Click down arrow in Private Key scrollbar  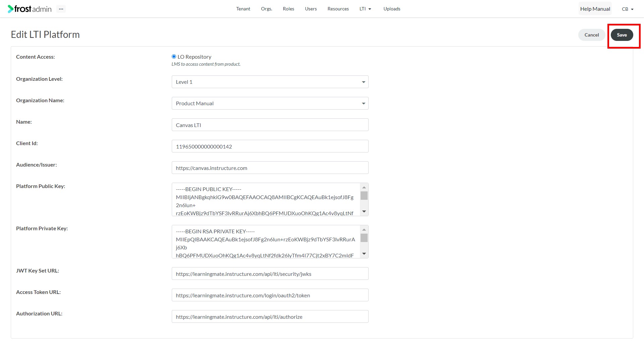tap(364, 254)
